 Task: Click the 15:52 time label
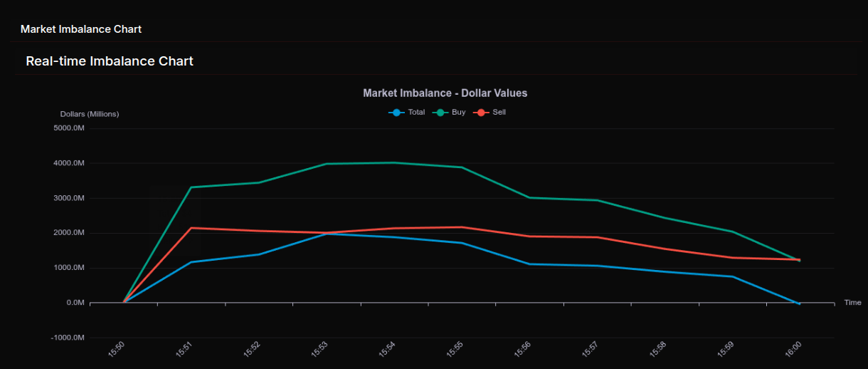(251, 349)
